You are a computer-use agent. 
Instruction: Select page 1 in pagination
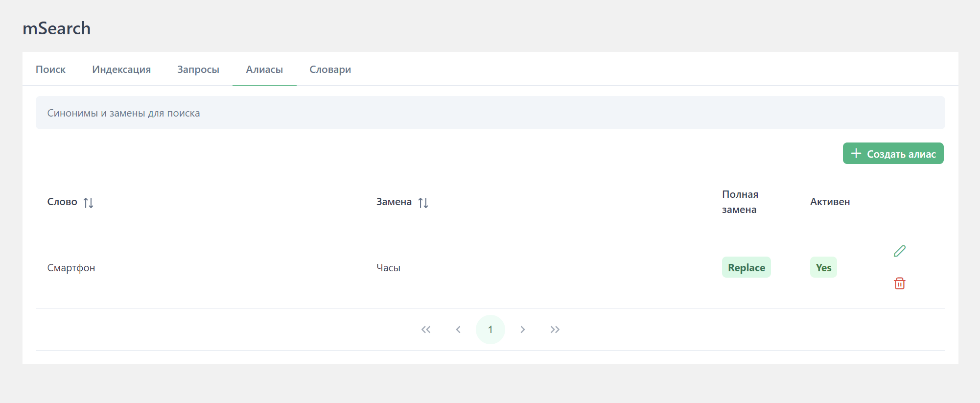[490, 330]
